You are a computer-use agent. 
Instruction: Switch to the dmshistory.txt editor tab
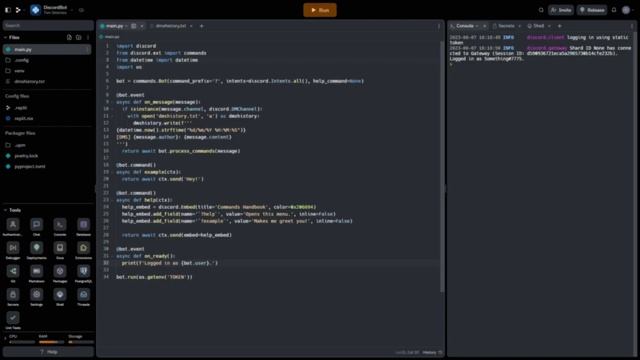pos(170,26)
